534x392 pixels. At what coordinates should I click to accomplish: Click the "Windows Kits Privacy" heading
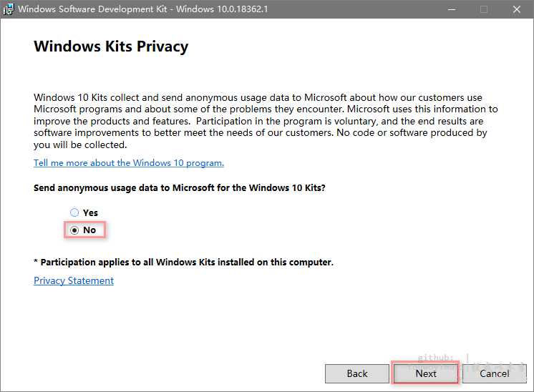[x=111, y=47]
